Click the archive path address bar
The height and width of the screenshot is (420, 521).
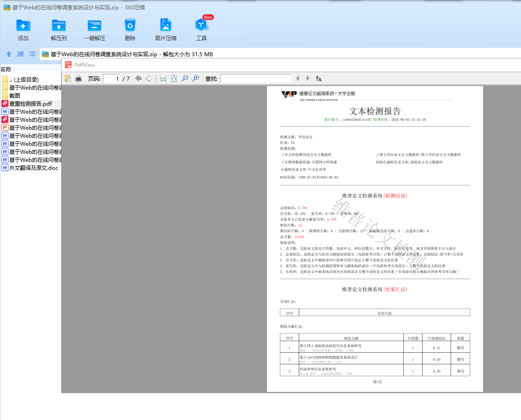coord(280,54)
